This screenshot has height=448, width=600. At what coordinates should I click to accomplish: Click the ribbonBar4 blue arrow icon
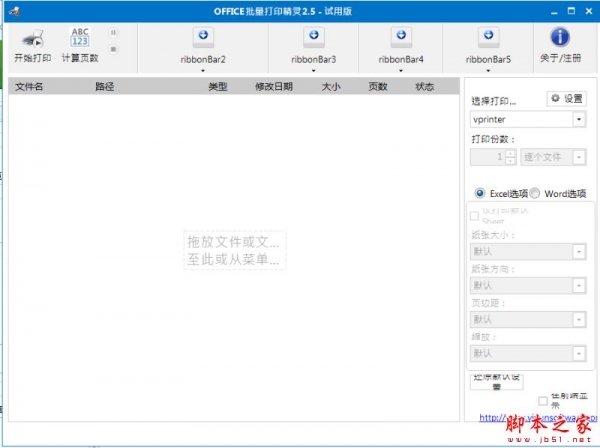pos(401,35)
